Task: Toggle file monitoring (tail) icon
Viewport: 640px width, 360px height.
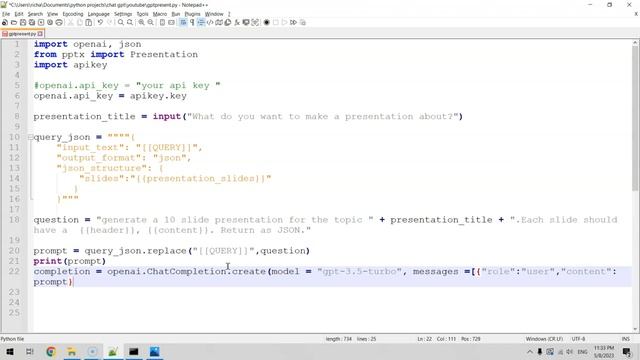Action: pos(255,22)
